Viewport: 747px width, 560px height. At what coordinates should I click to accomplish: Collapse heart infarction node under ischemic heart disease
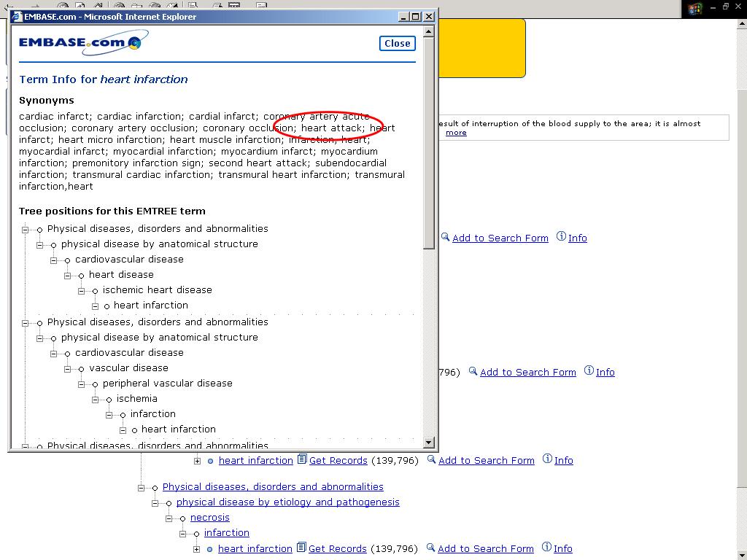(x=96, y=306)
